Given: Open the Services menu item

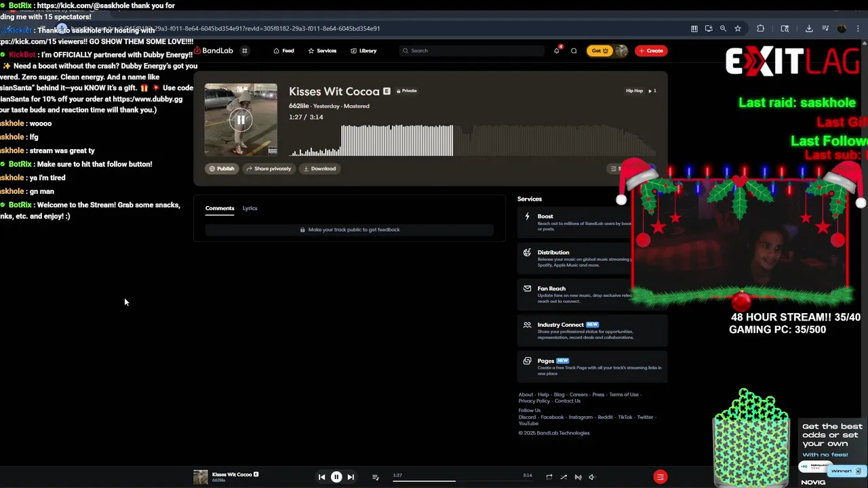Looking at the screenshot, I should pyautogui.click(x=322, y=51).
